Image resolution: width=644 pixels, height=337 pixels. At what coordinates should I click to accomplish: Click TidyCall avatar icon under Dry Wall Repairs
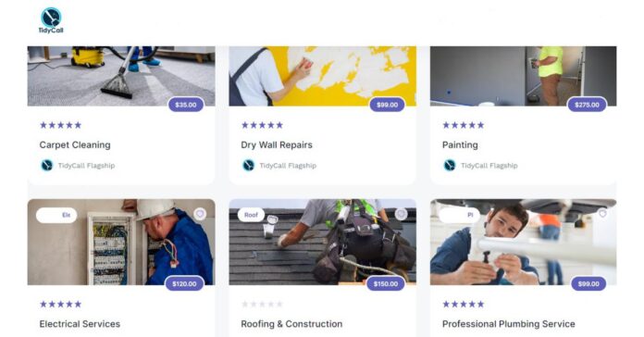pos(248,166)
